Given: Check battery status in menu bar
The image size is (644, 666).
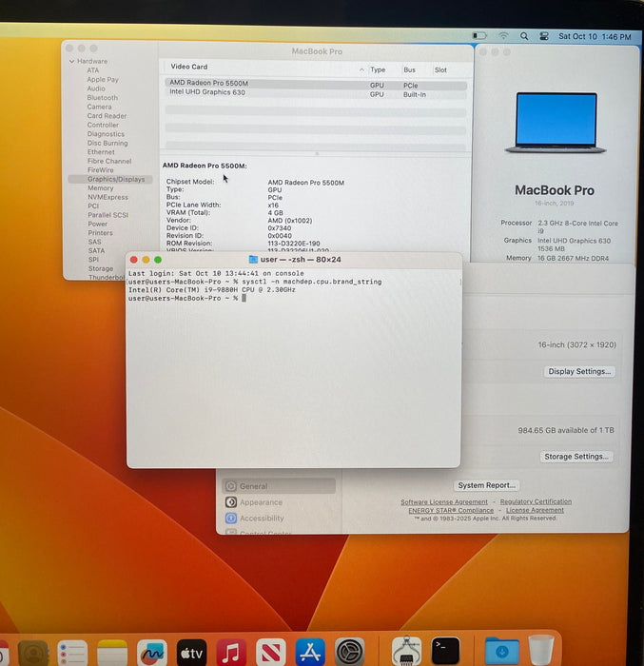Looking at the screenshot, I should point(479,36).
